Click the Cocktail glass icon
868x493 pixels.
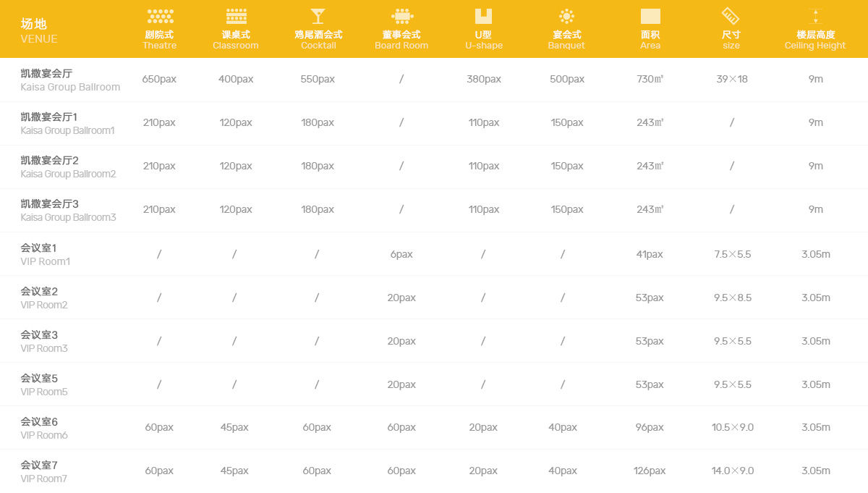tap(318, 17)
